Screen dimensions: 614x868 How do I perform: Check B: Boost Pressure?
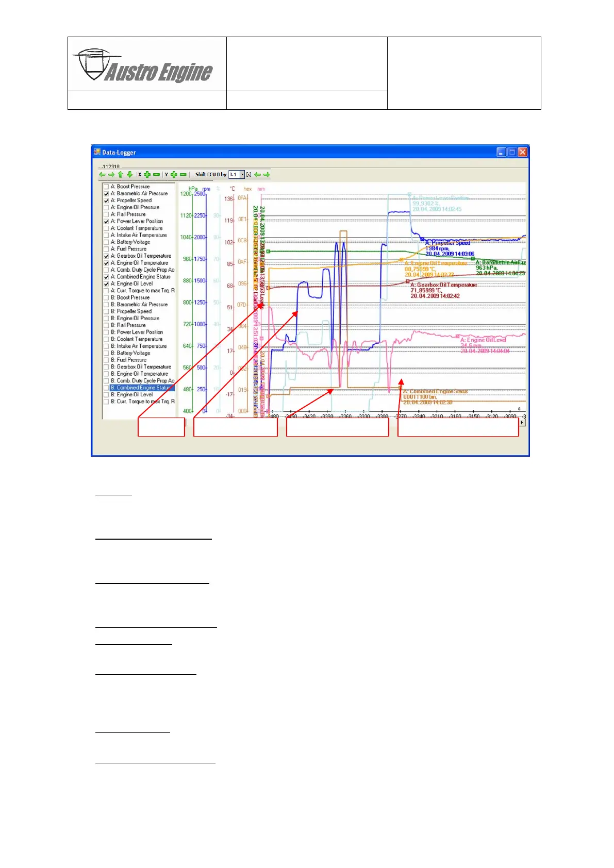[x=106, y=298]
